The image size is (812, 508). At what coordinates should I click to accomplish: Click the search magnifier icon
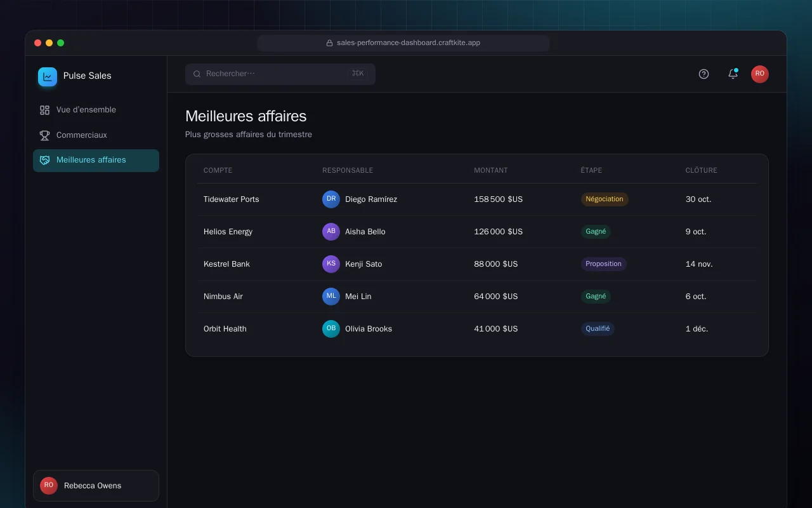197,74
